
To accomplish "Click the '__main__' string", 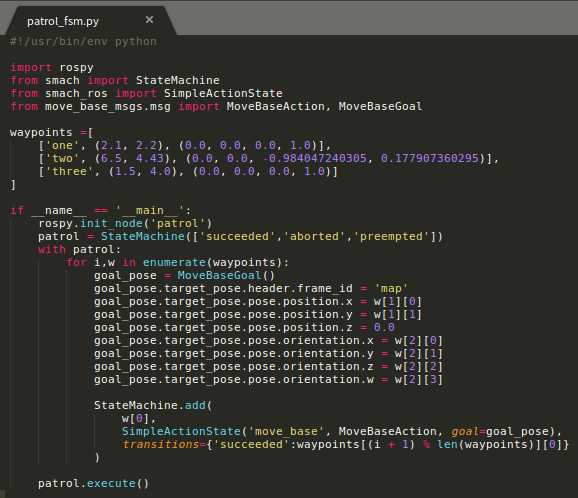I will tap(150, 210).
